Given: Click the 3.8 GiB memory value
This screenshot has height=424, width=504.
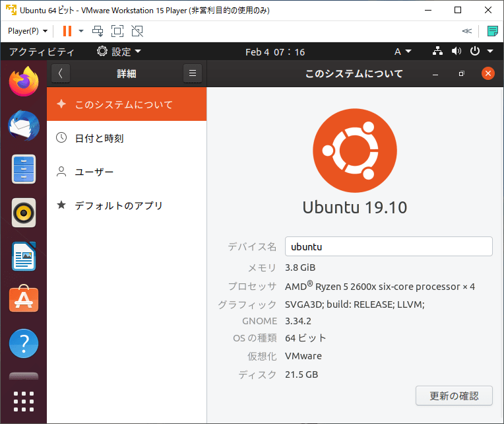Looking at the screenshot, I should (300, 267).
